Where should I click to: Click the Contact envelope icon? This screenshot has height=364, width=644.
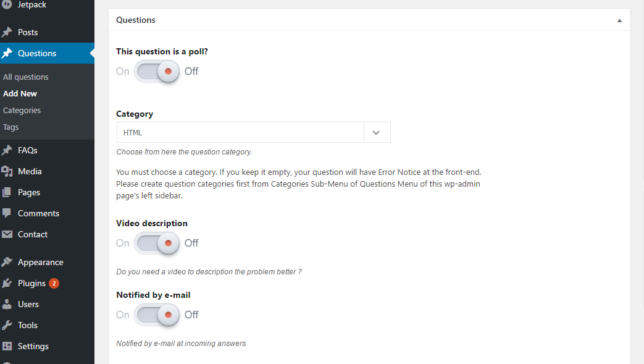pyautogui.click(x=7, y=234)
